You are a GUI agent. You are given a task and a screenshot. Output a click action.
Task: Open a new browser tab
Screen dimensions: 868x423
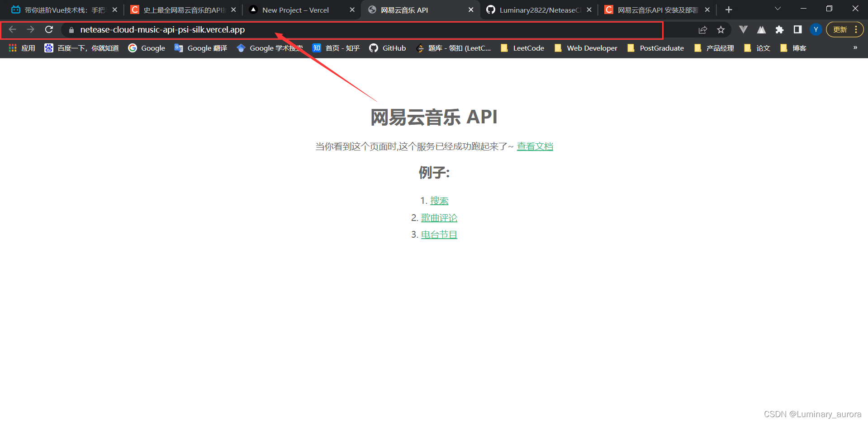(x=729, y=9)
